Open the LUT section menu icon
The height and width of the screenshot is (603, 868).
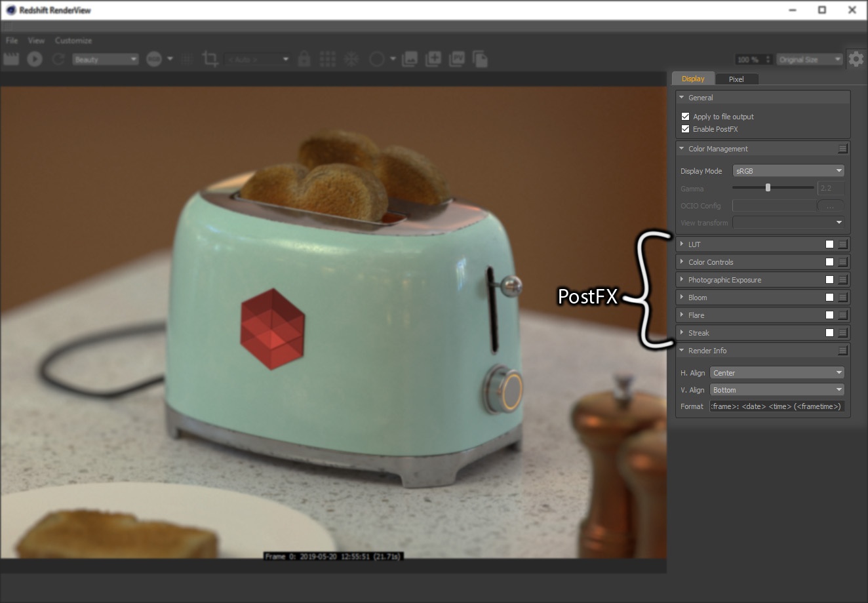[842, 244]
